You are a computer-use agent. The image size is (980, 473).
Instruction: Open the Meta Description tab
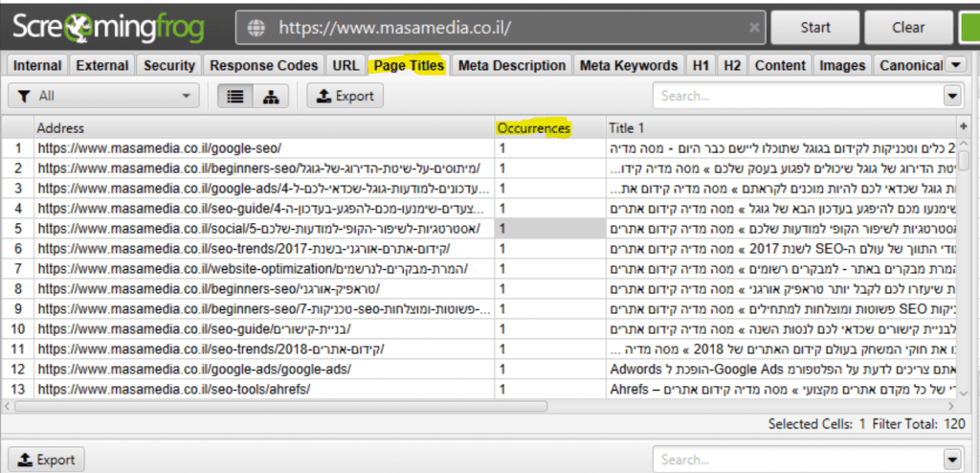(512, 66)
